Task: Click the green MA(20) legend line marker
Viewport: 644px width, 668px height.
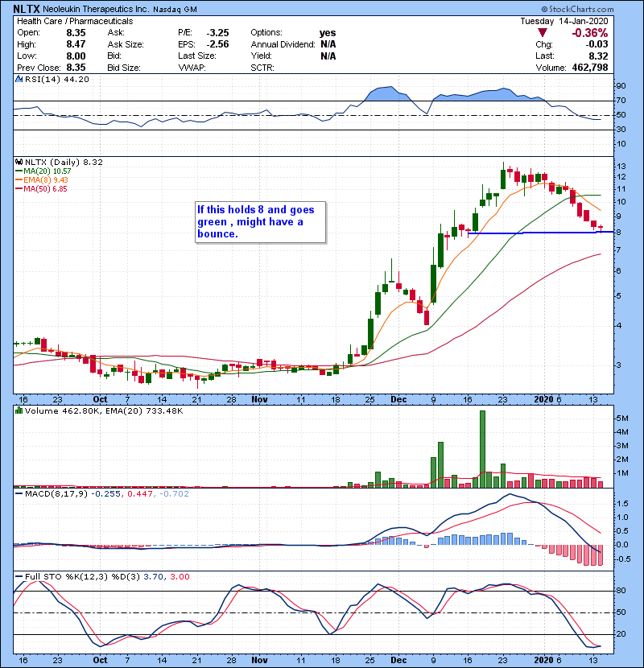Action: 19,171
